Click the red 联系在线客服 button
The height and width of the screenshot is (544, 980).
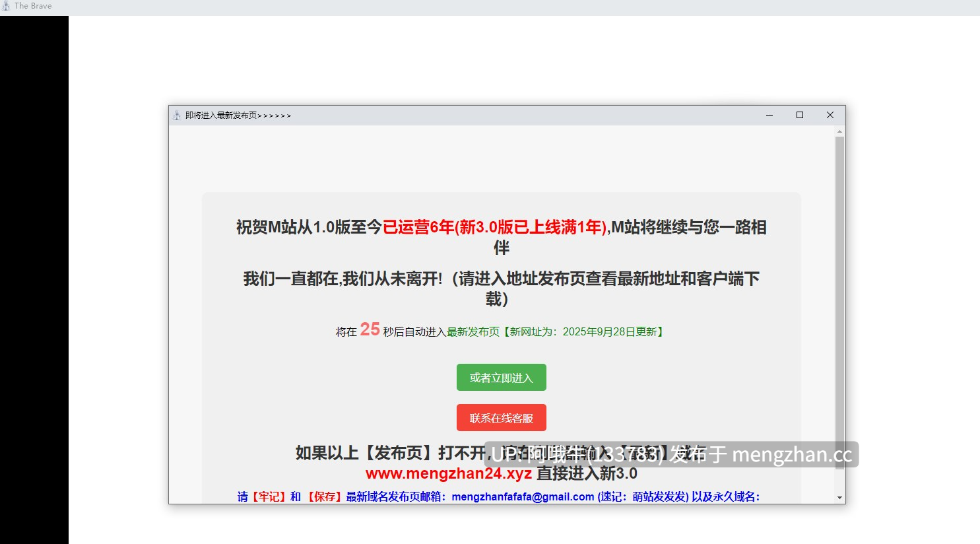[502, 418]
